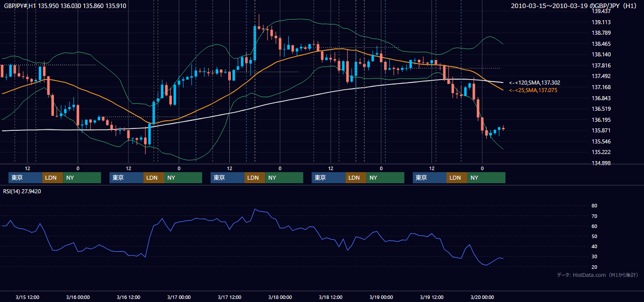This screenshot has width=644, height=302.
Task: Click the RSI 50 scale value
Action: point(594,236)
